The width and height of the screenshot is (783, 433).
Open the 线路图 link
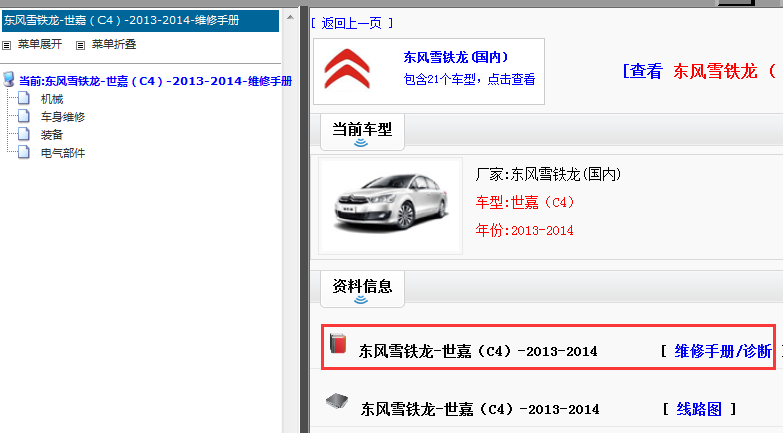pyautogui.click(x=699, y=409)
